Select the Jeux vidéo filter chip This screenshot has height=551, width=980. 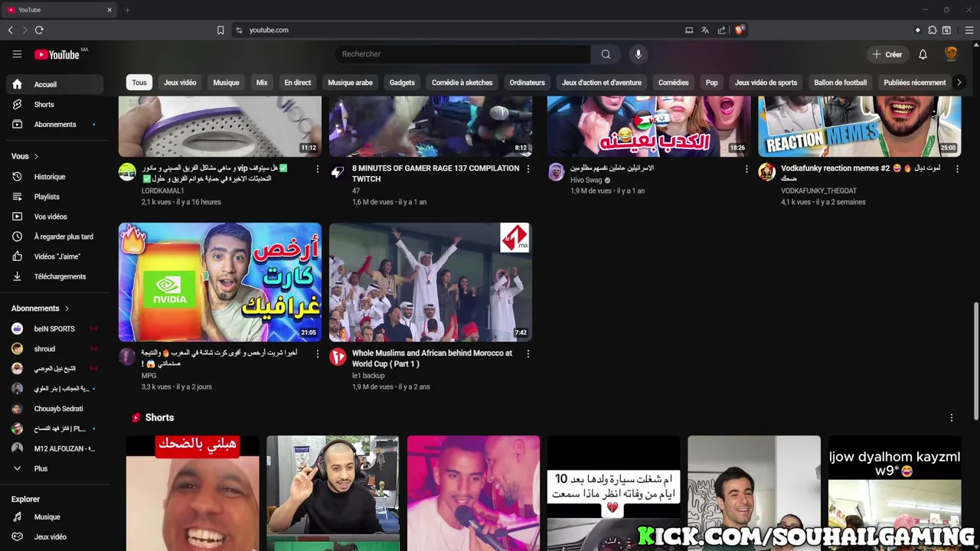tap(180, 83)
